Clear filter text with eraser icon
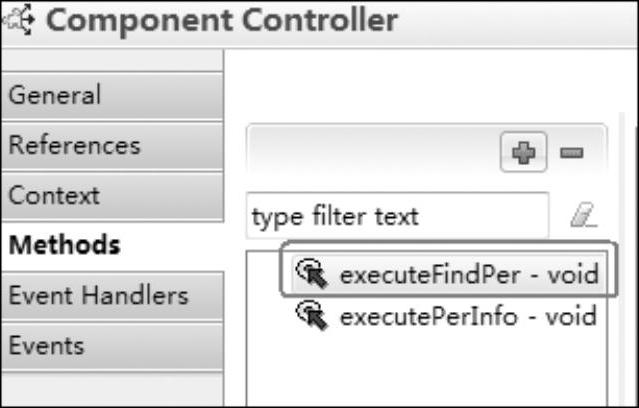 [584, 215]
